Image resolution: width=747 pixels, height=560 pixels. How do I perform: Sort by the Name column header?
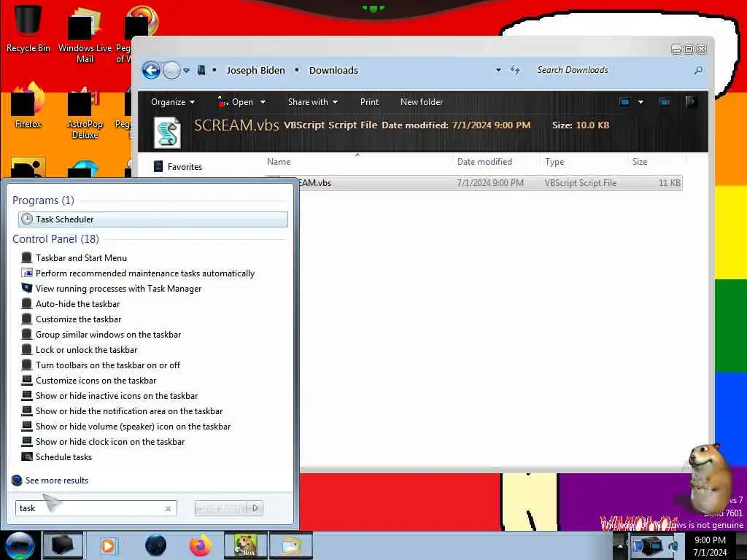click(279, 162)
